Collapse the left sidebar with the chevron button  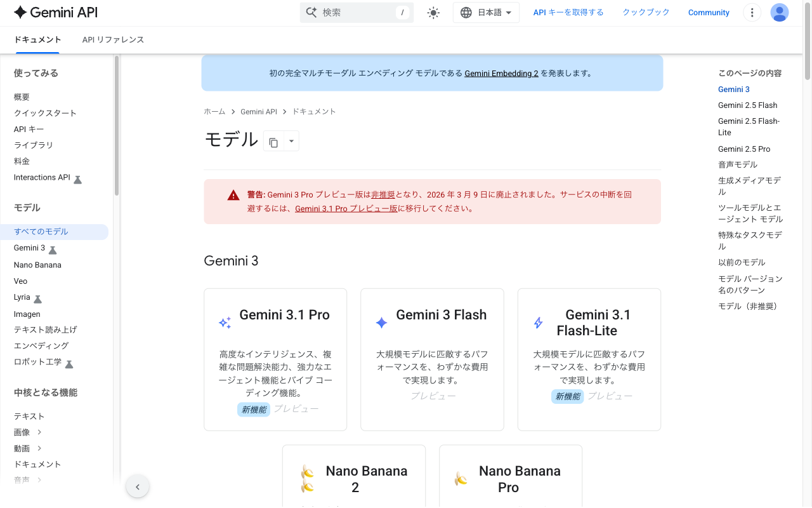138,486
